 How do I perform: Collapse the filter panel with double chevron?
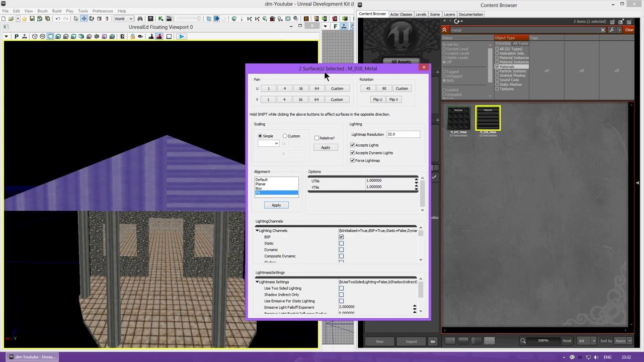click(x=444, y=30)
